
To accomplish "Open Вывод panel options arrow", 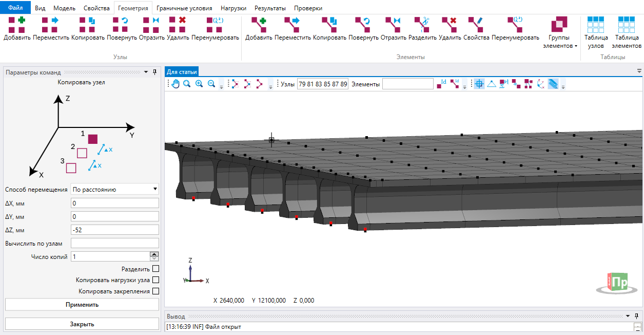I will point(628,317).
